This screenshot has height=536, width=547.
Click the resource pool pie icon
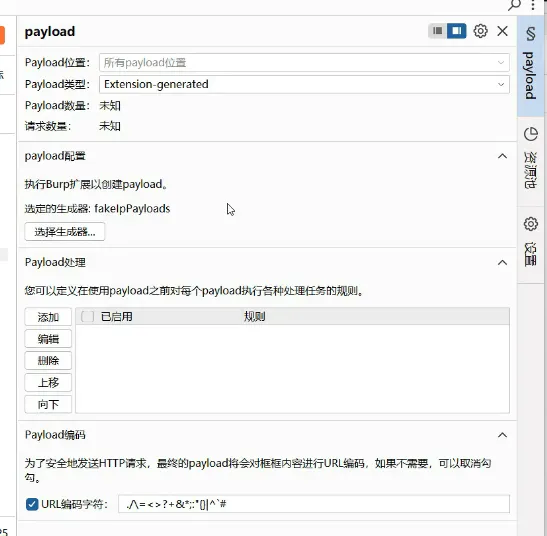tap(530, 134)
